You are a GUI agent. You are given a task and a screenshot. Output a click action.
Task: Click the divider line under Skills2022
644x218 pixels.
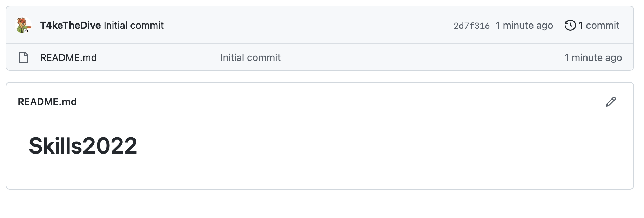pos(320,166)
